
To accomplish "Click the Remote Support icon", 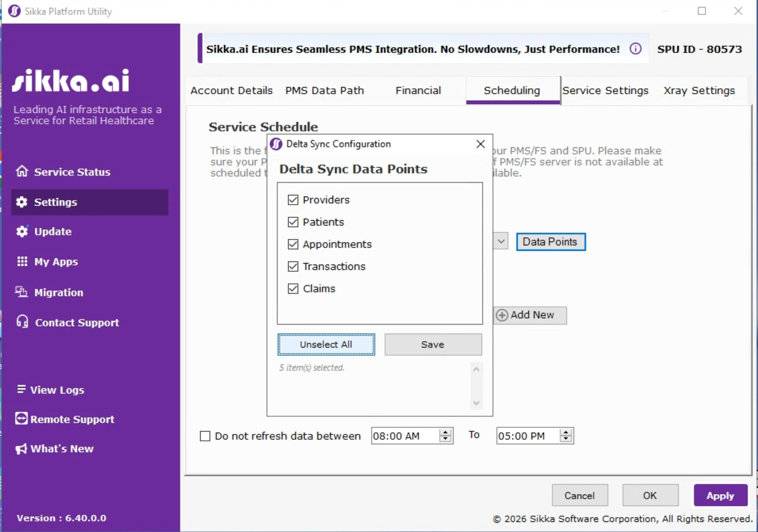I will point(21,418).
